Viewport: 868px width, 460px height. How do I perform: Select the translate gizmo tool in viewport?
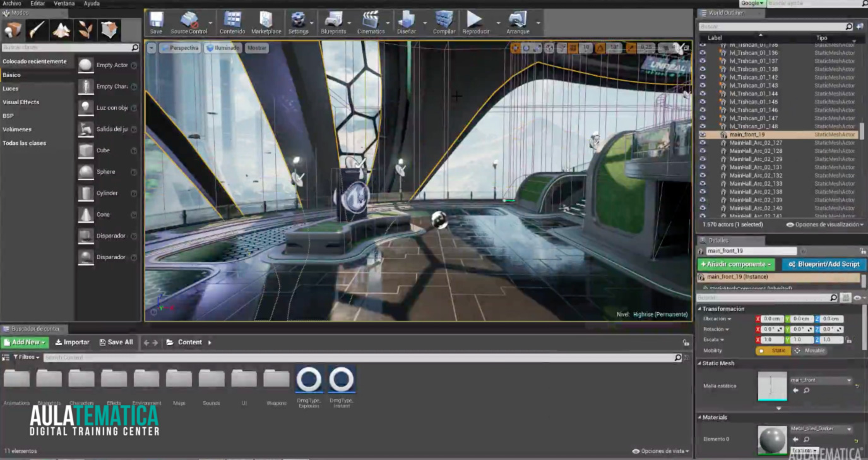pyautogui.click(x=515, y=48)
